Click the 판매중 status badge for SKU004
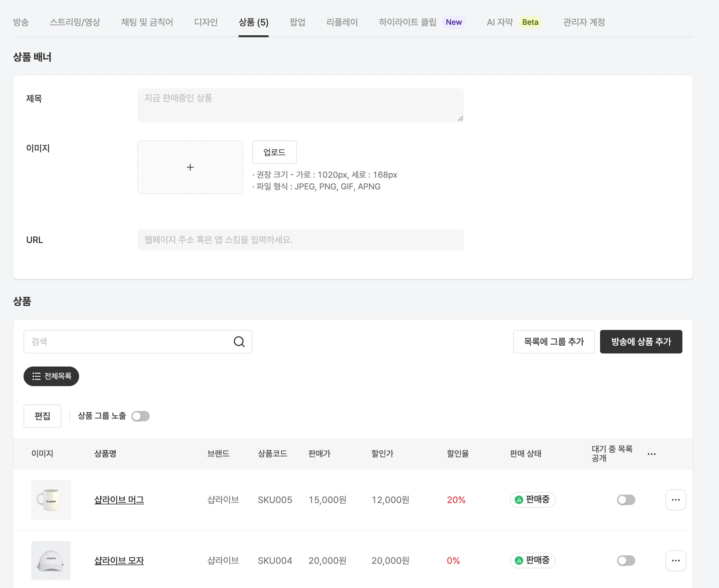 pyautogui.click(x=532, y=560)
